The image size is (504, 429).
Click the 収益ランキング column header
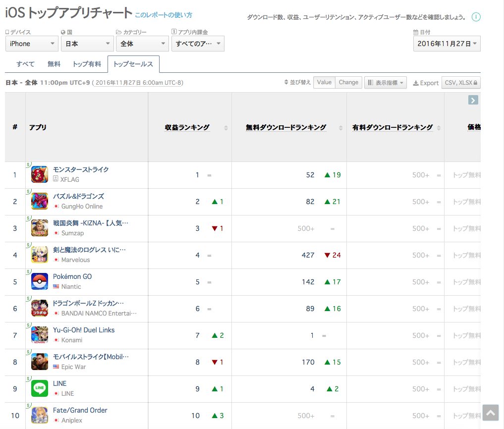point(187,127)
